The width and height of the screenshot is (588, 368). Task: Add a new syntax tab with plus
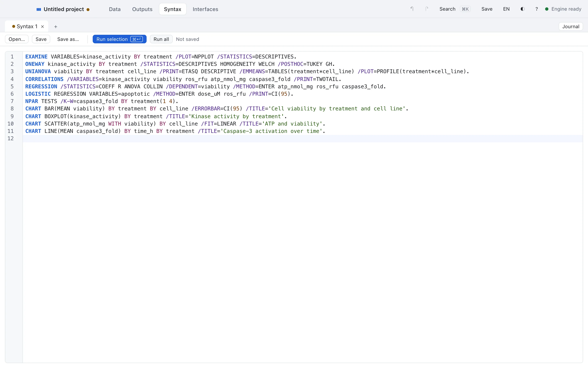pyautogui.click(x=56, y=27)
